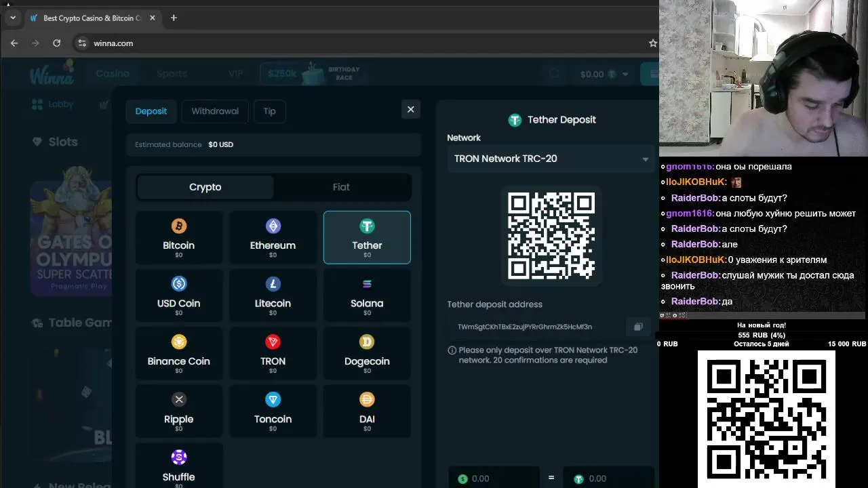This screenshot has width=868, height=488.
Task: Click gnom1616 message 'она любую хуйню решить может'
Action: click(785, 213)
